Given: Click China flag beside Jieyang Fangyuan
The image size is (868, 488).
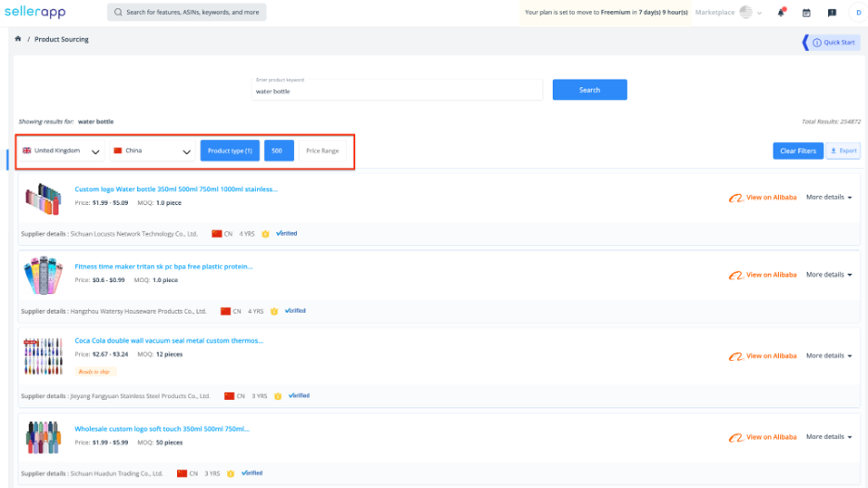Looking at the screenshot, I should coord(229,396).
